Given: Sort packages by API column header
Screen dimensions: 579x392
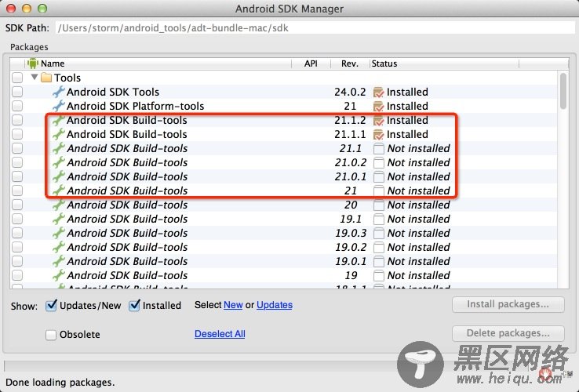Looking at the screenshot, I should click(311, 64).
